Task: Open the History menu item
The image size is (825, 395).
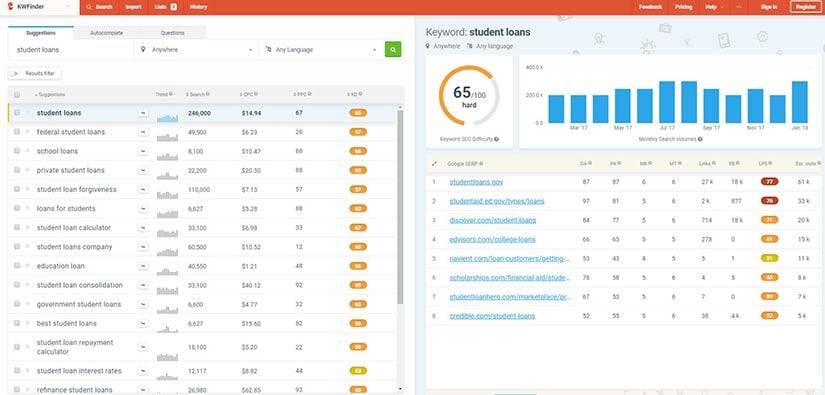Action: [x=198, y=7]
